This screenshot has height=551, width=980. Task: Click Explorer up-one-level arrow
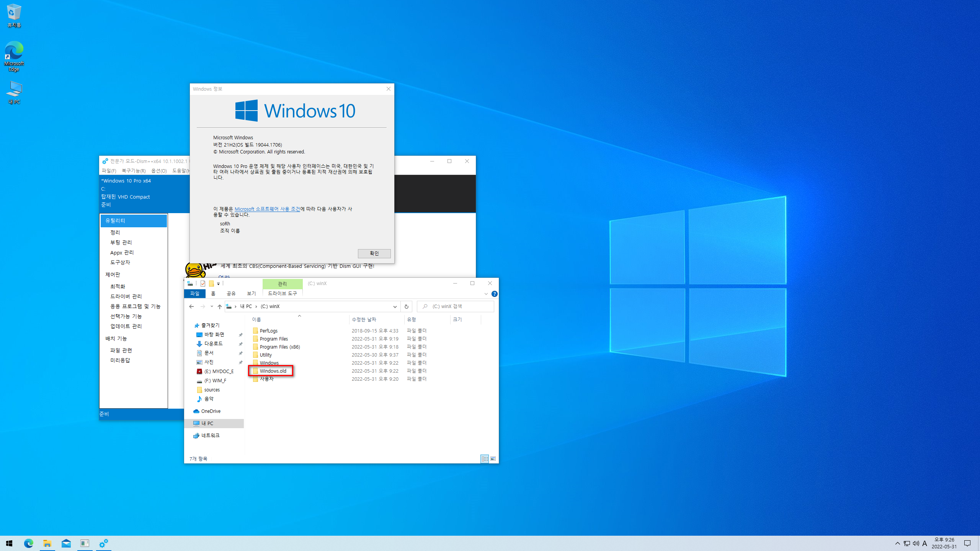pyautogui.click(x=219, y=306)
